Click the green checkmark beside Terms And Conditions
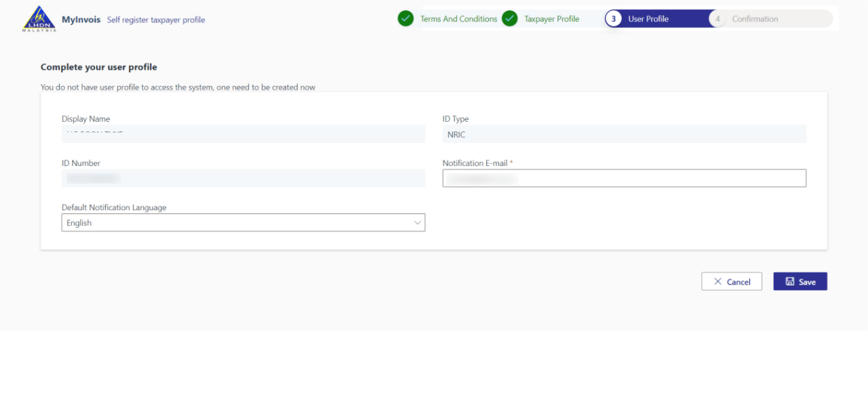Screen dimensions: 868x393 coord(406,18)
